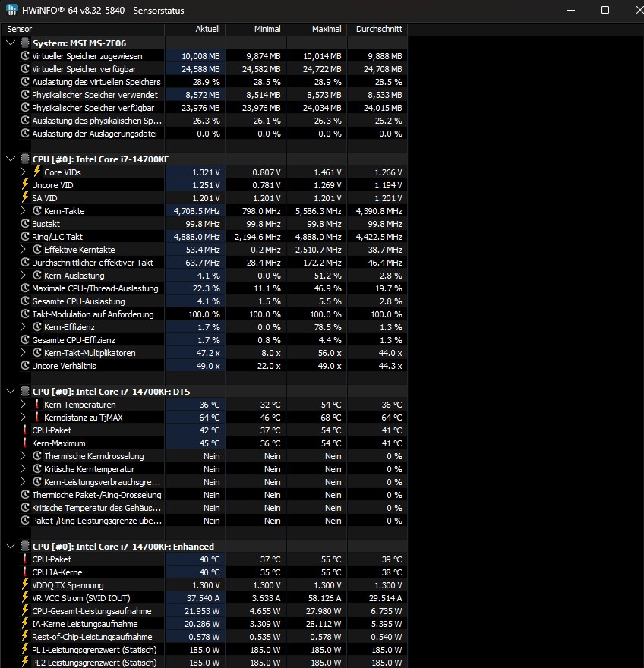Expand the Kern-Takt-Multiplikatoren row
The height and width of the screenshot is (668, 644).
(x=23, y=353)
